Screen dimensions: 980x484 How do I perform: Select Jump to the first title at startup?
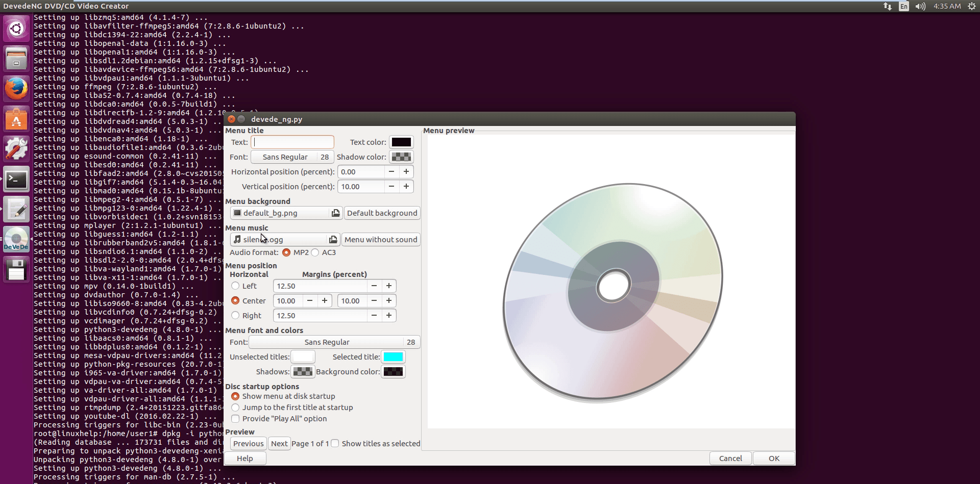point(235,407)
